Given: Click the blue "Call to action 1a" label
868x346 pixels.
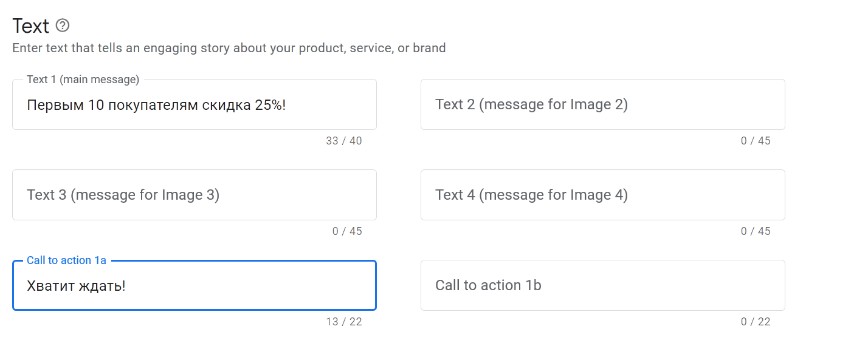Looking at the screenshot, I should tap(66, 260).
